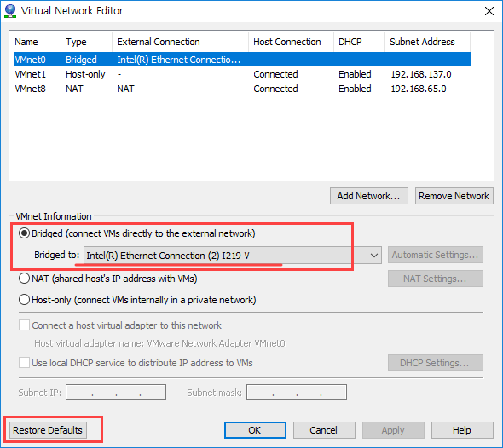Click NAT external connection cell of VMnet8

pos(125,89)
